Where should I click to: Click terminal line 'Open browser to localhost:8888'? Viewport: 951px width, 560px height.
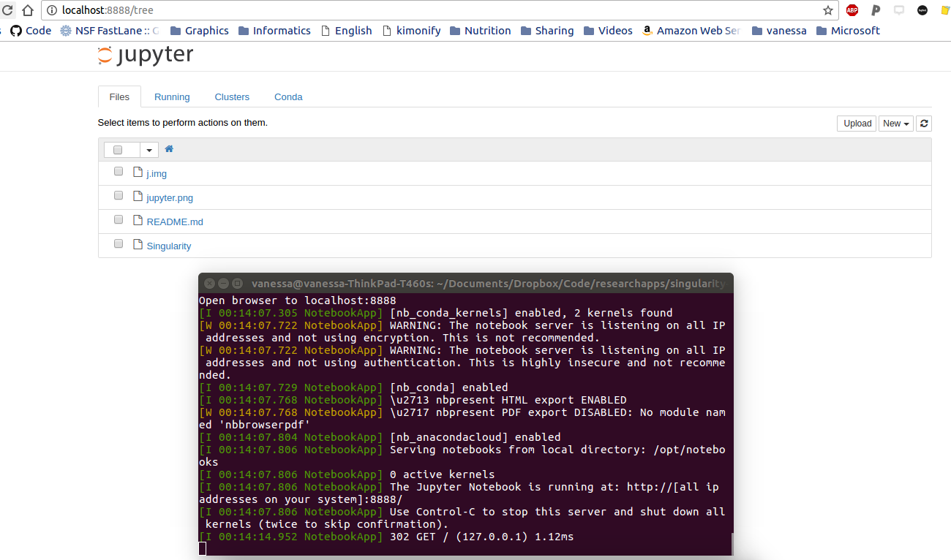[x=297, y=300]
